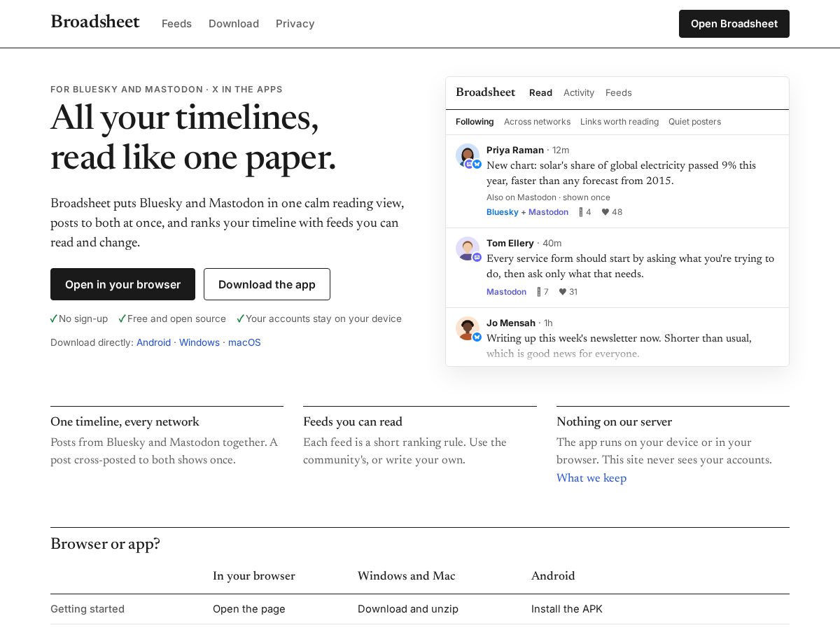Click the heart icon with 31 likes
This screenshot has width=840, height=630.
click(x=562, y=292)
